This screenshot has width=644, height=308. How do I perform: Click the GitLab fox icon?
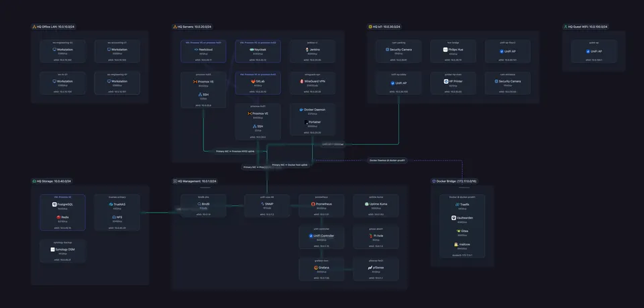pyautogui.click(x=253, y=81)
